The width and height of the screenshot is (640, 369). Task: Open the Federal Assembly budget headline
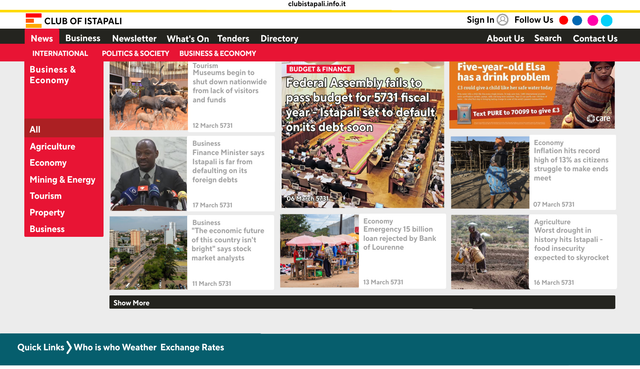(360, 105)
